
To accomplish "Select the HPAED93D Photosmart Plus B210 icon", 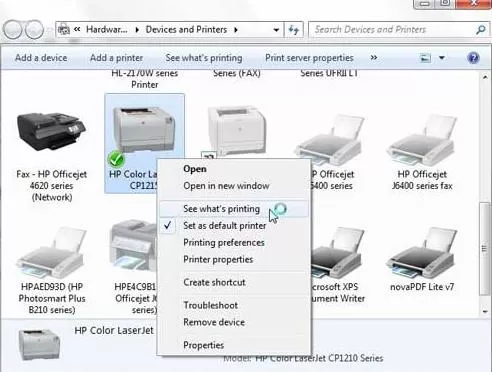I will pos(52,252).
